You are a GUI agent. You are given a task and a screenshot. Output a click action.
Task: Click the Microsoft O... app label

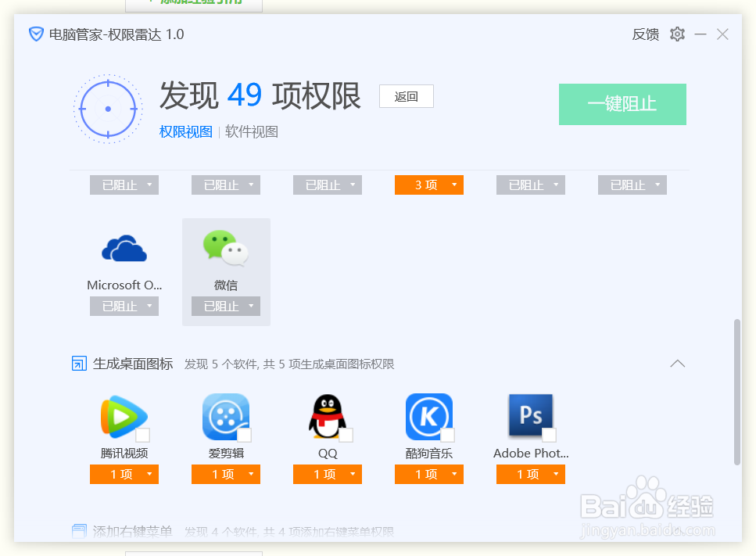click(x=124, y=285)
